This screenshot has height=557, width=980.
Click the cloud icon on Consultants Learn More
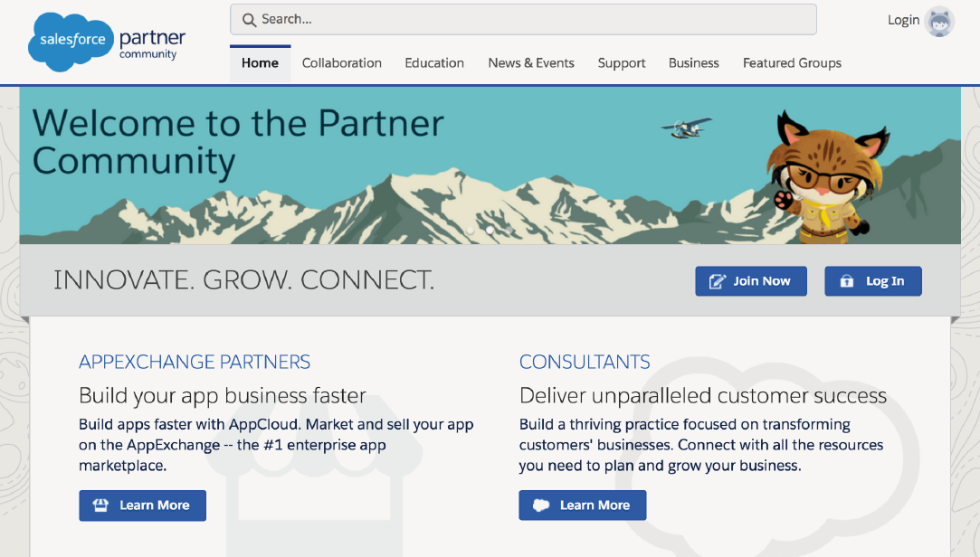pyautogui.click(x=541, y=505)
